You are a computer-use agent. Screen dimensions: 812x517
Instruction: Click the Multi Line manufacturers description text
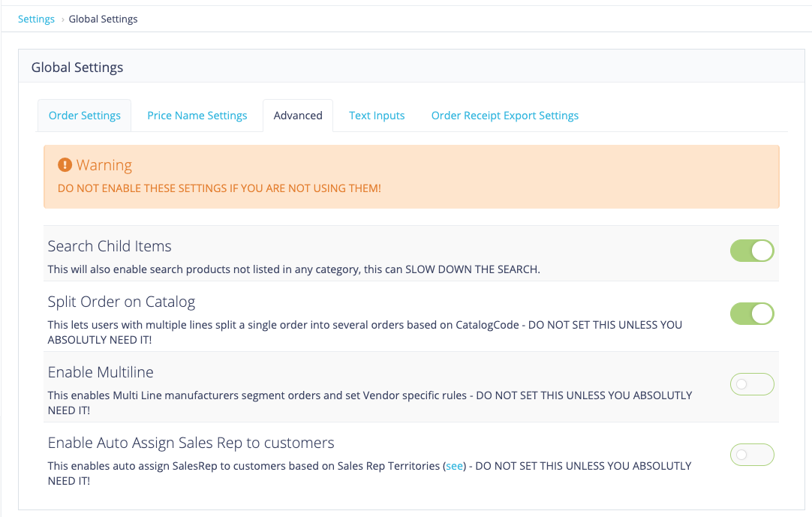(x=370, y=402)
